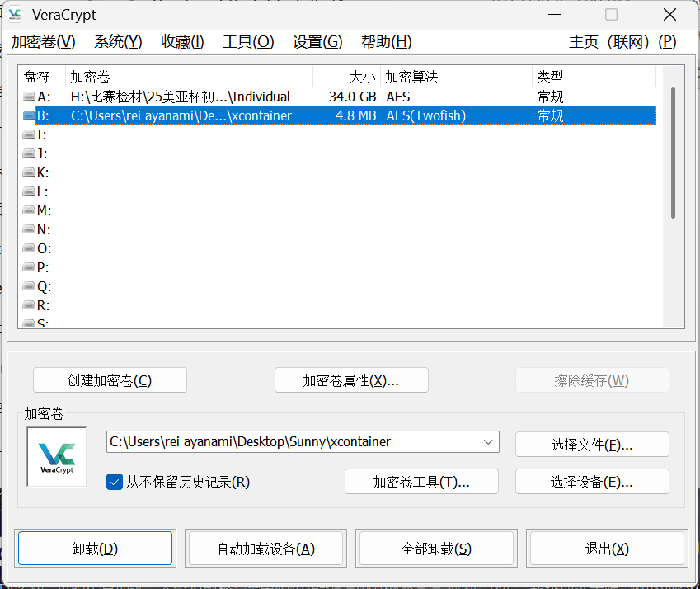Close the VeraCrypt window
Image resolution: width=700 pixels, height=589 pixels.
pyautogui.click(x=669, y=14)
